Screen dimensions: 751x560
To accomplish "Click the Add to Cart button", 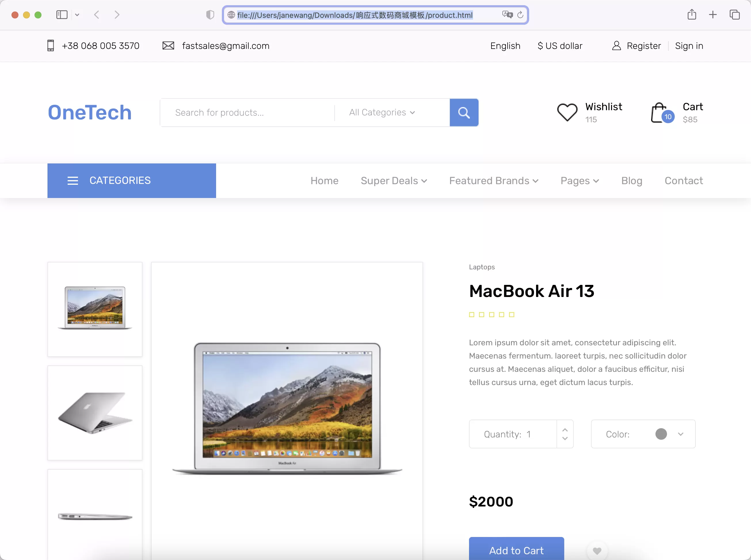I will [516, 548].
